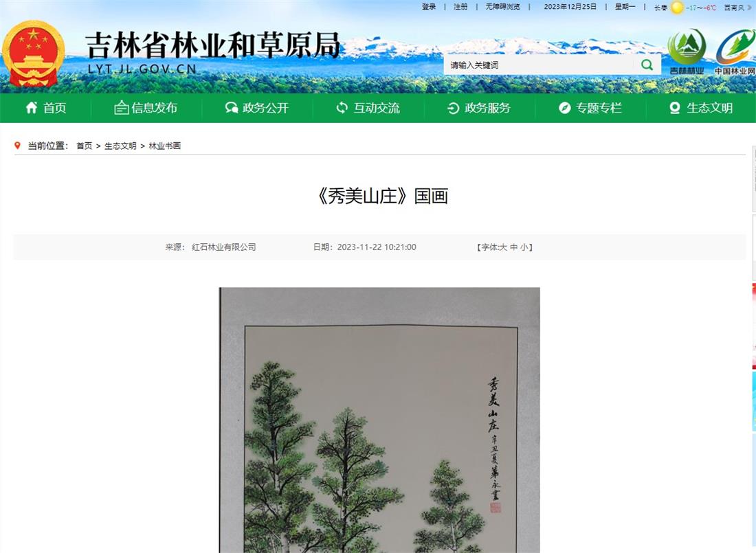Click the compass icon beside 专题专栏
Image resolution: width=756 pixels, height=553 pixels.
[x=564, y=108]
